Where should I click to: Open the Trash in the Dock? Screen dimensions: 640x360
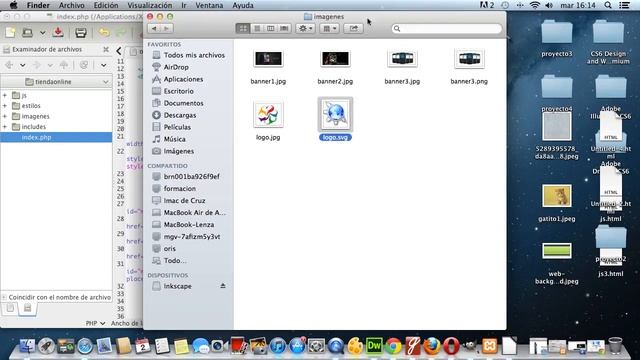click(615, 346)
